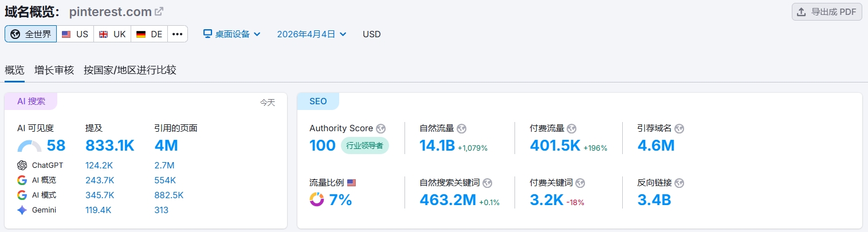Click globe icon beside 付费流量
The width and height of the screenshot is (868, 232).
tap(571, 129)
